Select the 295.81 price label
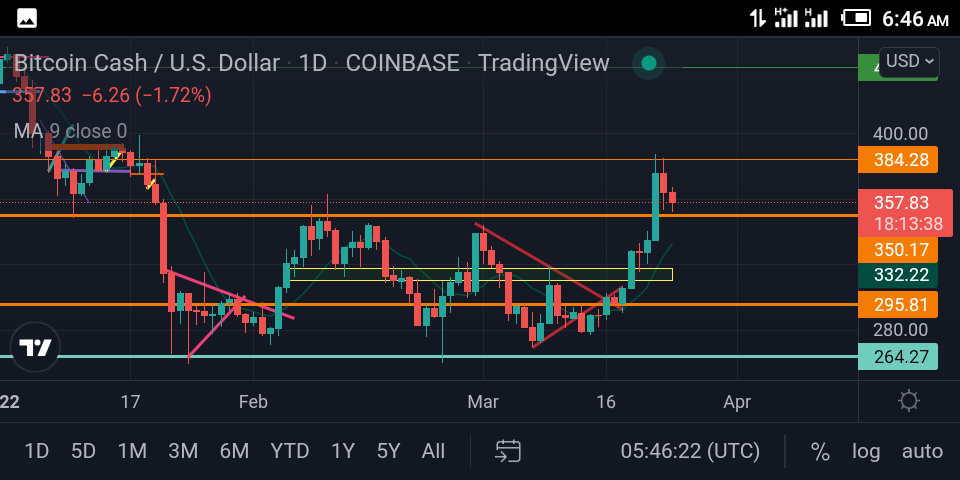The image size is (960, 480). [898, 304]
